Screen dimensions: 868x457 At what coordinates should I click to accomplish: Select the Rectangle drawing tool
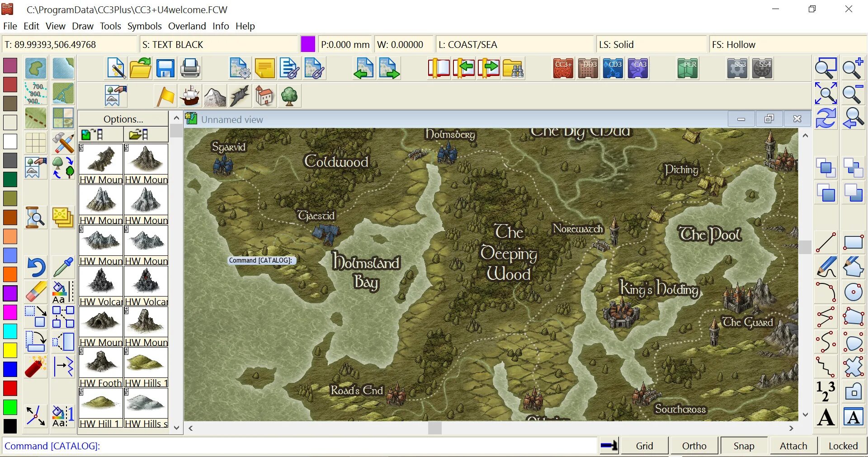click(x=853, y=243)
